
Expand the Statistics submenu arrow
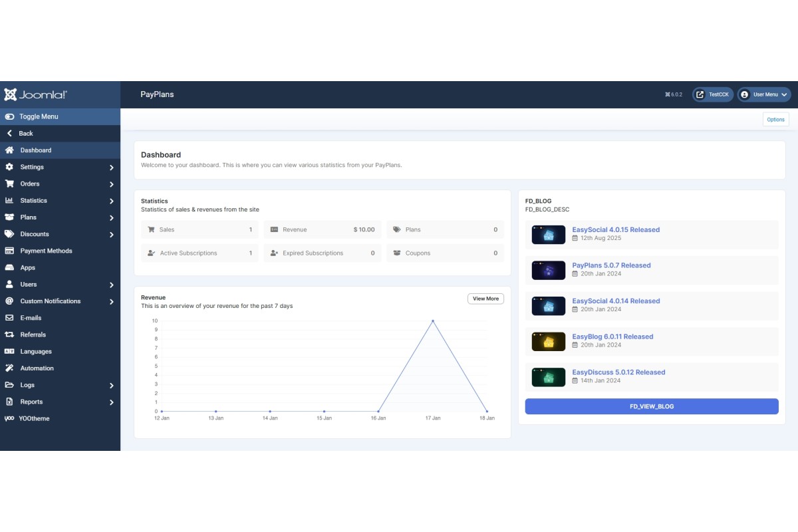(112, 201)
